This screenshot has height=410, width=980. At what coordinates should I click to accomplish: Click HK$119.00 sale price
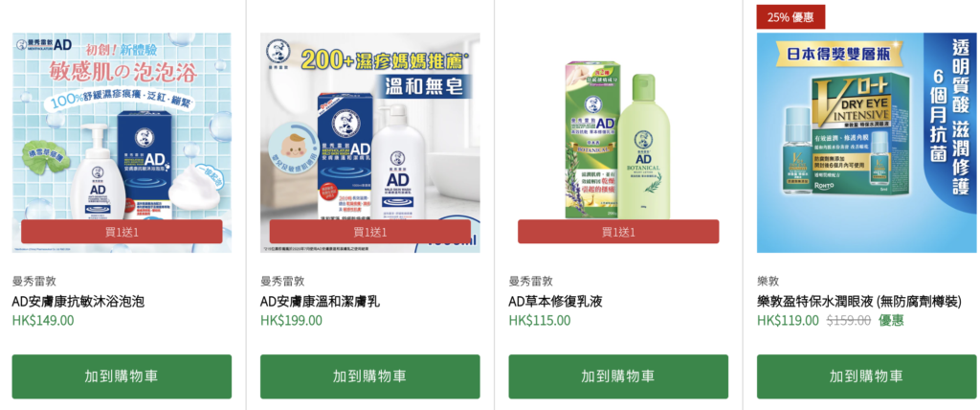pos(788,321)
